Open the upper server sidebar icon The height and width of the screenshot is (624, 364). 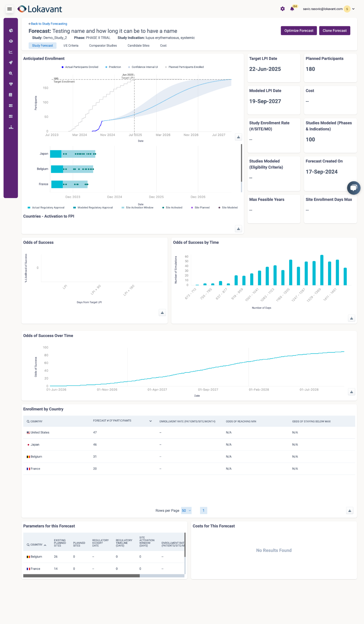[11, 106]
